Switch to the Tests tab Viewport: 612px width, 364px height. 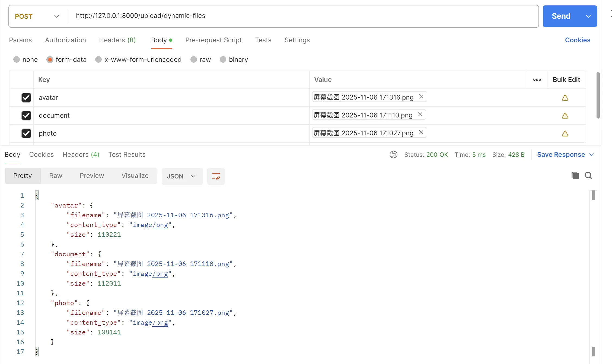click(263, 40)
